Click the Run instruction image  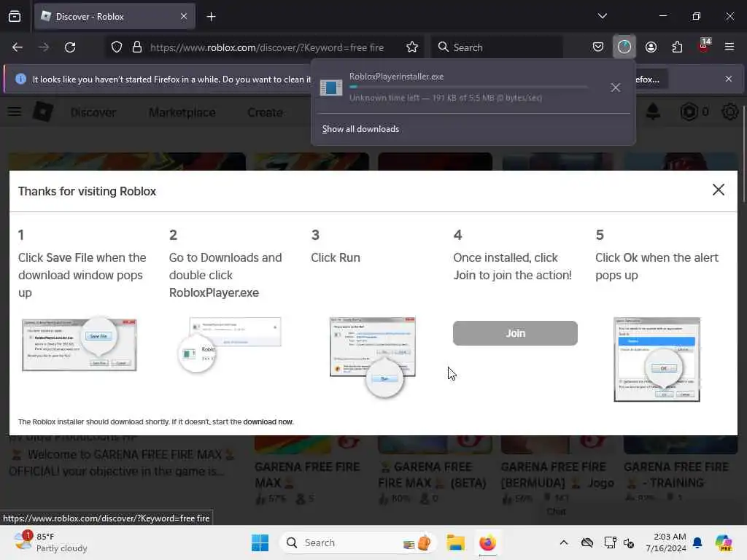pos(373,356)
